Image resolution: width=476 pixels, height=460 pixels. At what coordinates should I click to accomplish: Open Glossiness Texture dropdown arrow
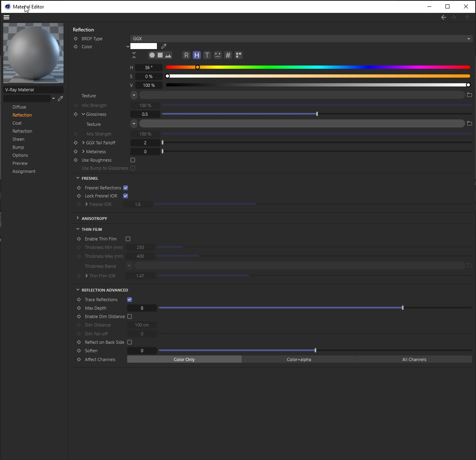point(134,124)
